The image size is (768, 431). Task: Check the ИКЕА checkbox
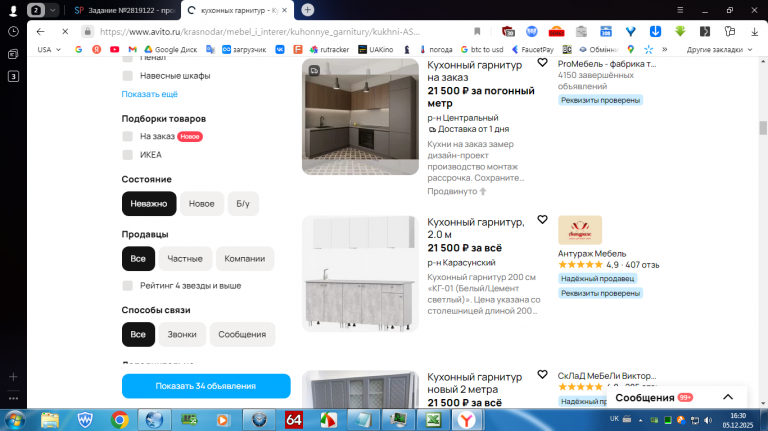point(127,155)
